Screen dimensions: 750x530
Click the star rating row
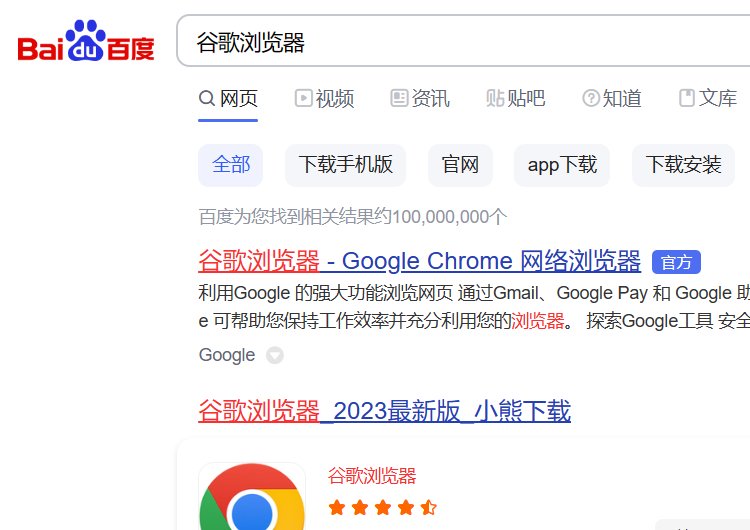tap(383, 507)
